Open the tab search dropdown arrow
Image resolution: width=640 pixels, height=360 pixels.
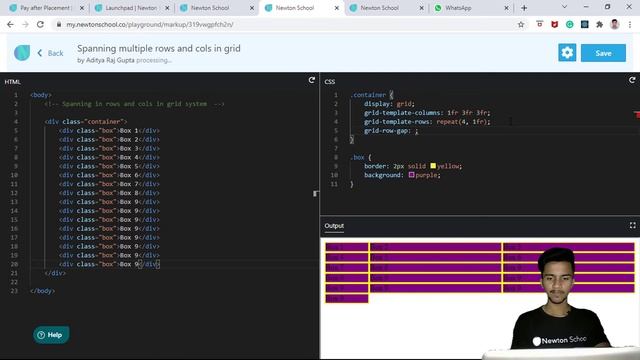(x=564, y=7)
